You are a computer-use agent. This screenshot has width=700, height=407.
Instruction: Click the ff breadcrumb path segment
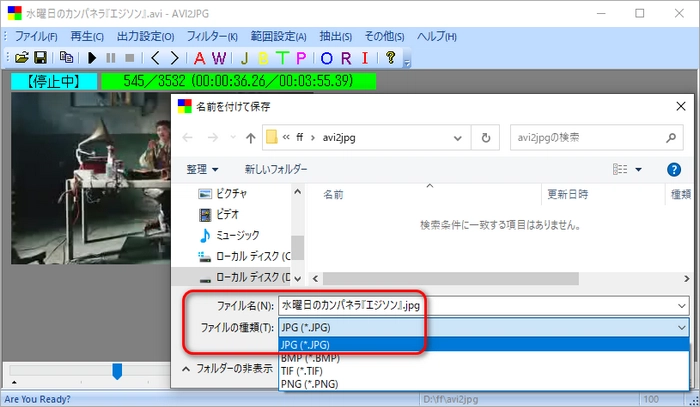coord(300,137)
